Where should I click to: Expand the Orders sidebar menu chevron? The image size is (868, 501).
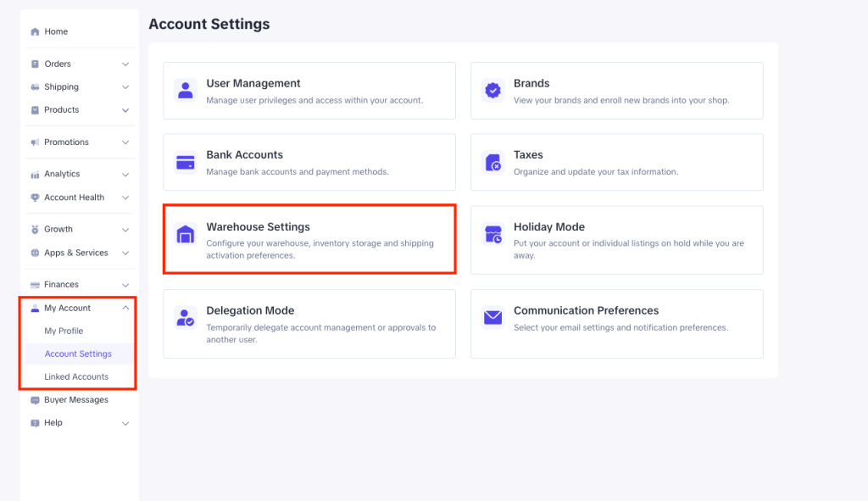pyautogui.click(x=125, y=64)
